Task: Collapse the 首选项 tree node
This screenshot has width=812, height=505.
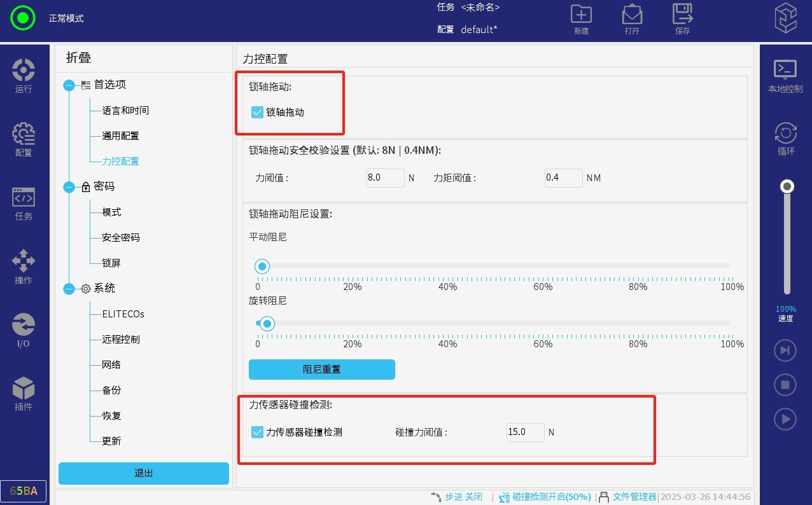Action: 69,85
